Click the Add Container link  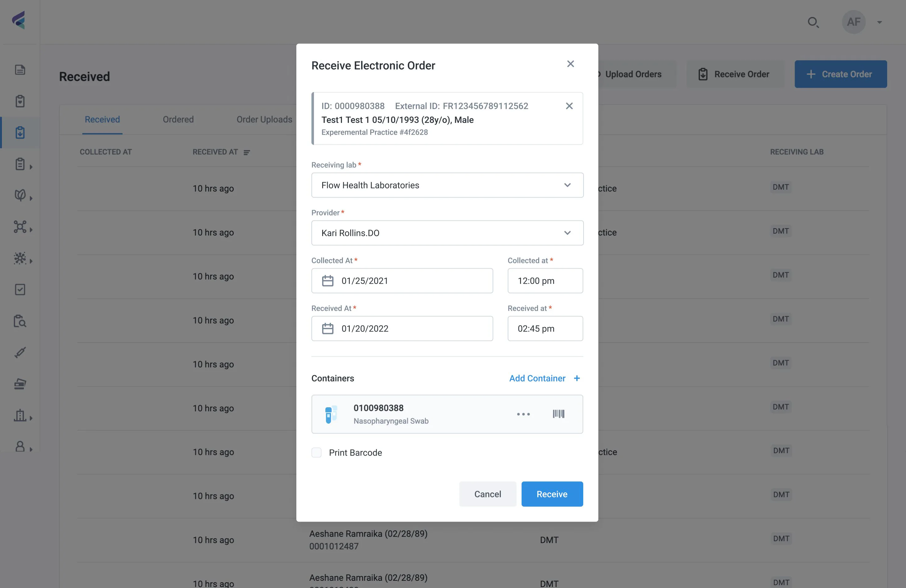pyautogui.click(x=545, y=378)
